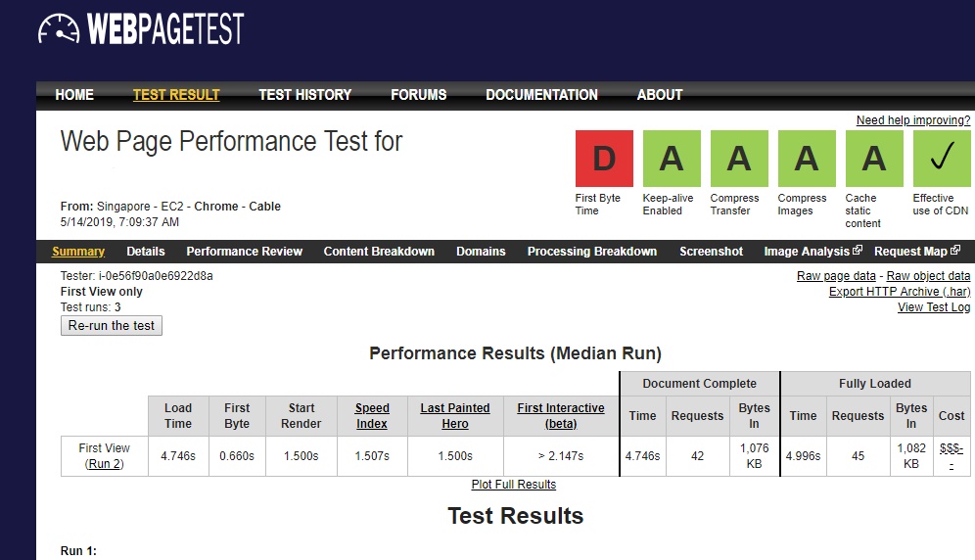Image resolution: width=975 pixels, height=560 pixels.
Task: Open the Compress Images A grade
Action: click(807, 159)
